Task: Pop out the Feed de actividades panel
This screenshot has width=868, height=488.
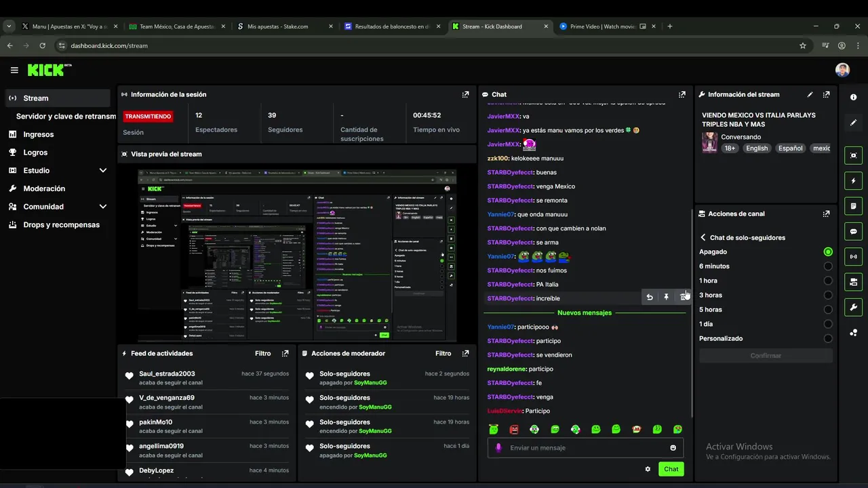Action: tap(285, 354)
